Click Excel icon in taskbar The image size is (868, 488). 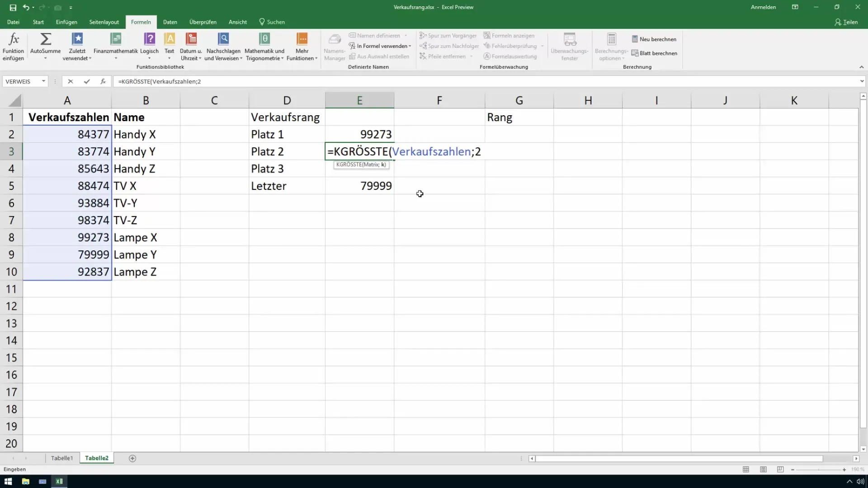click(x=59, y=481)
